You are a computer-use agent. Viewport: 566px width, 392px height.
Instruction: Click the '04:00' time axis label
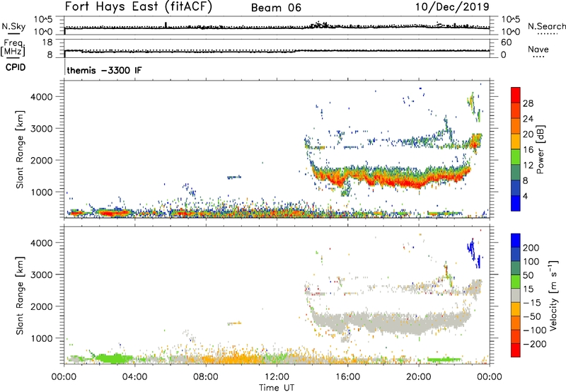coord(135,377)
